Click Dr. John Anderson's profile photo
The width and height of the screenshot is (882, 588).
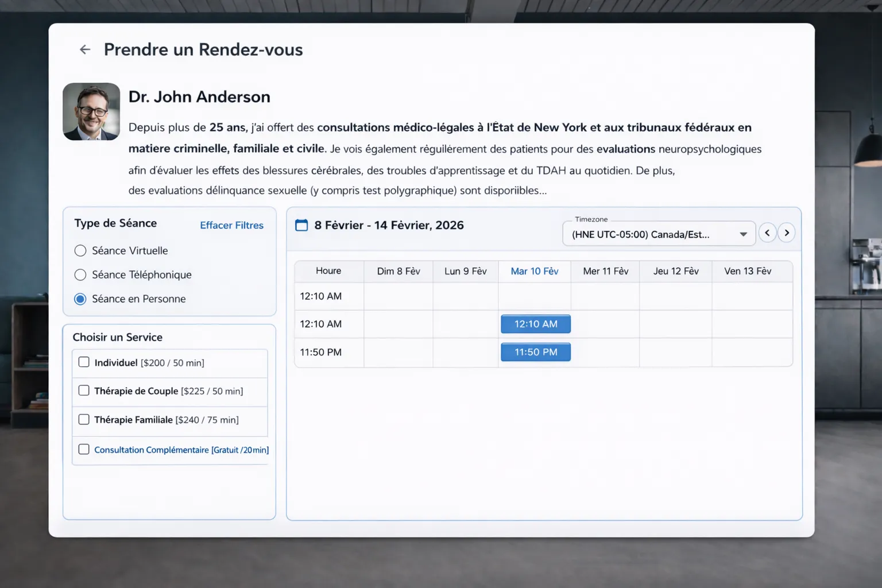91,111
